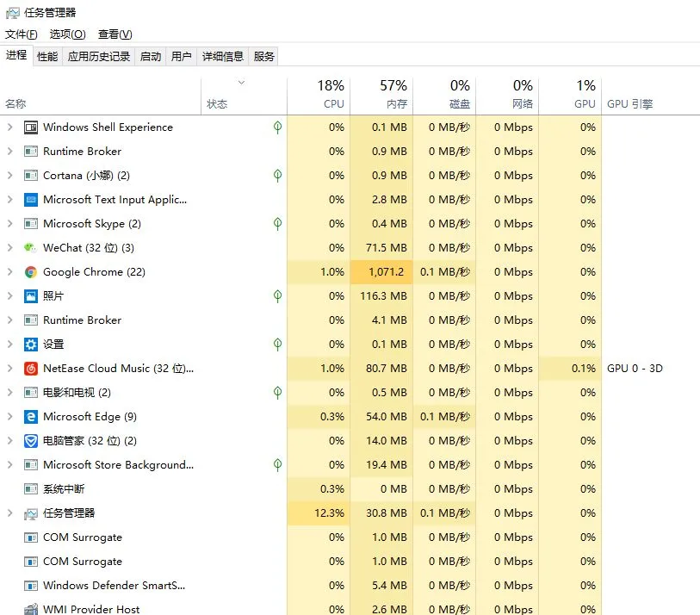Click the Google Chrome icon
This screenshot has width=700, height=615.
pyautogui.click(x=31, y=272)
